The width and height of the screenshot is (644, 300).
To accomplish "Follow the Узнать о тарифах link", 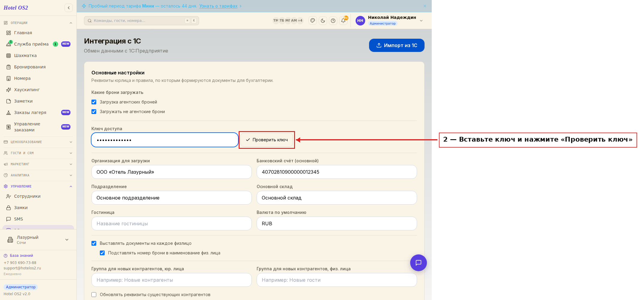I will click(x=218, y=6).
